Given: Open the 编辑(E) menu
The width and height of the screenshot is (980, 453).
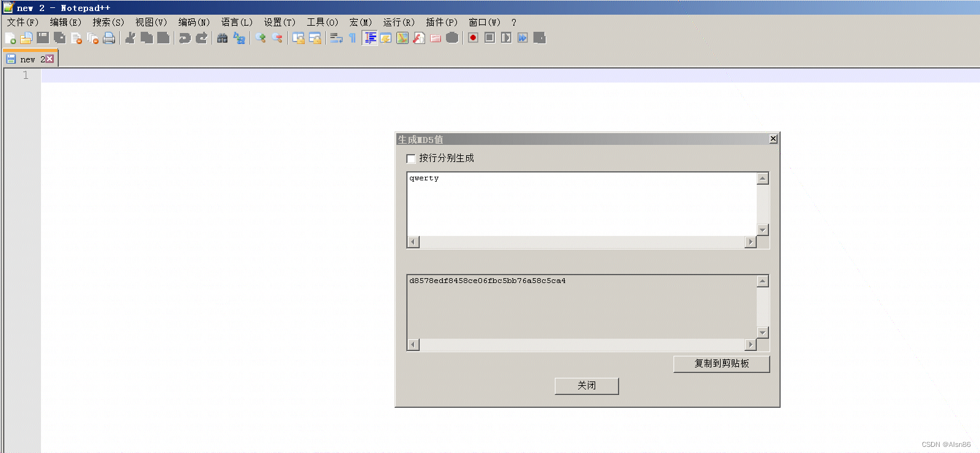Looking at the screenshot, I should tap(65, 22).
